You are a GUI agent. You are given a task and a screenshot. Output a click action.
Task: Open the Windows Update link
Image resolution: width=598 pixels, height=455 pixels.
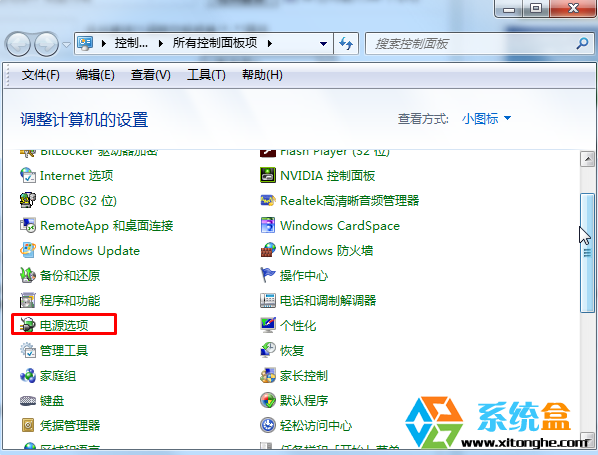[x=90, y=251]
